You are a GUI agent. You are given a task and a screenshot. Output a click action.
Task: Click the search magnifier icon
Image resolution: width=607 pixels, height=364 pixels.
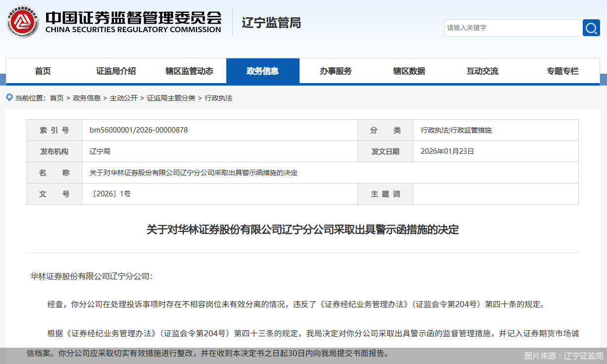click(x=591, y=28)
